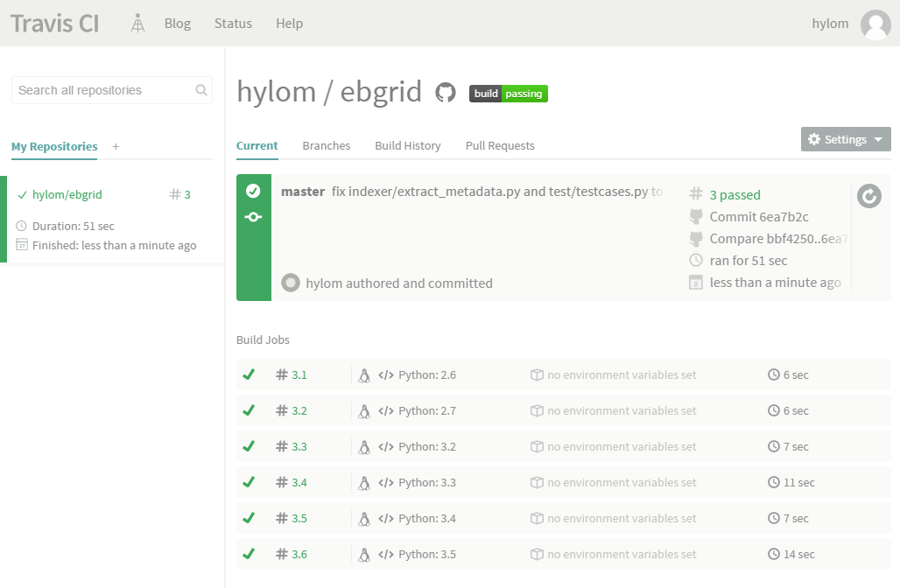Viewport: 900px width, 588px height.
Task: Click the green checkmark for job 3.1
Action: click(249, 374)
